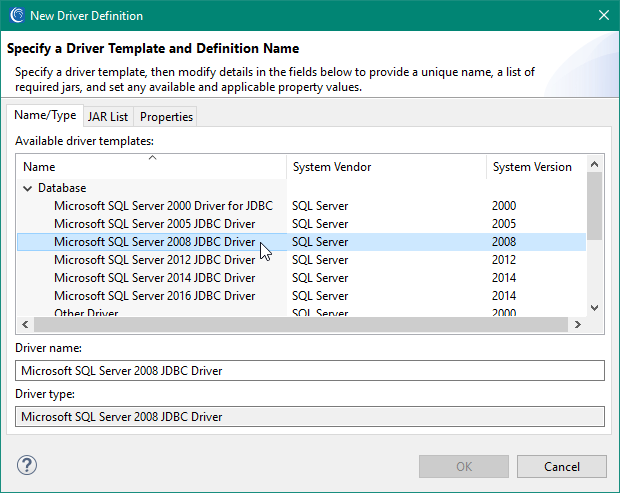This screenshot has width=620, height=493.
Task: Select Microsoft SQL Server 2005 JDBC Driver
Action: 155,224
